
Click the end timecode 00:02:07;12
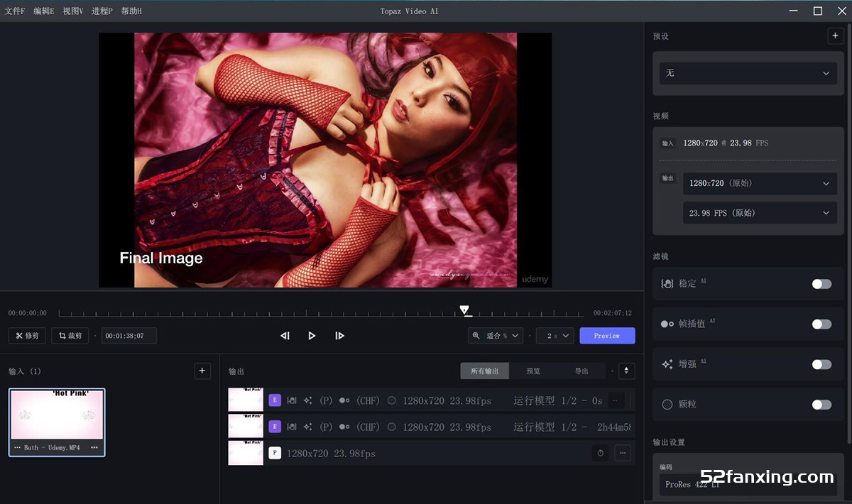pos(613,313)
